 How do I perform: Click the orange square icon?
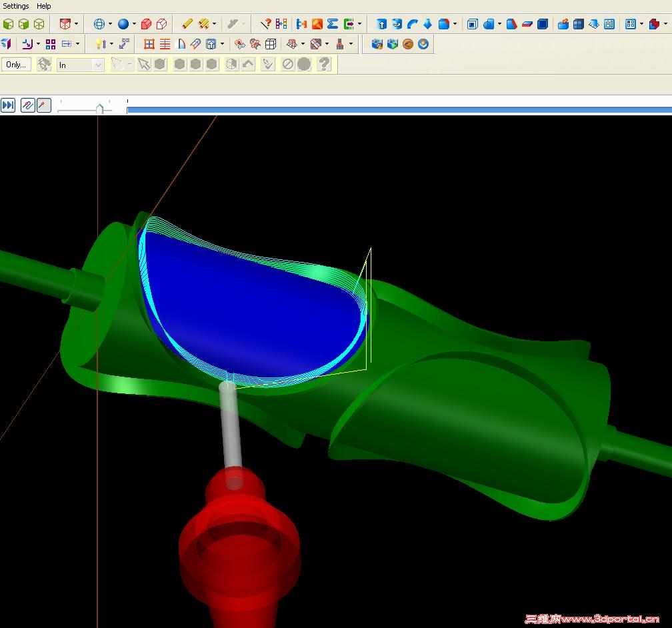(317, 24)
